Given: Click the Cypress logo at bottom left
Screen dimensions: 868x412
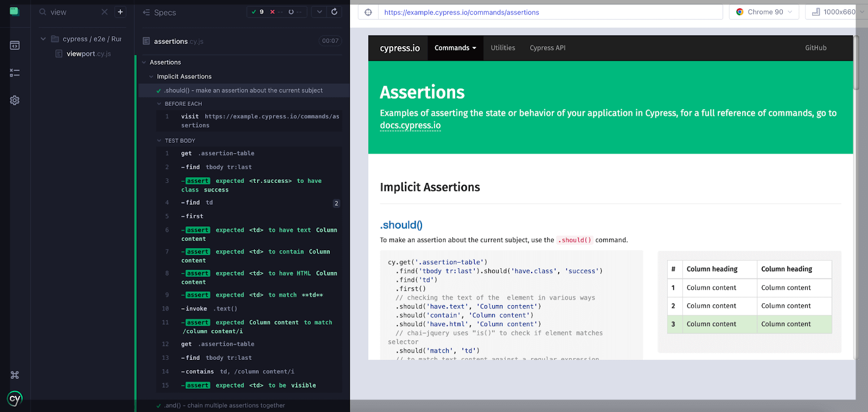Looking at the screenshot, I should point(15,399).
